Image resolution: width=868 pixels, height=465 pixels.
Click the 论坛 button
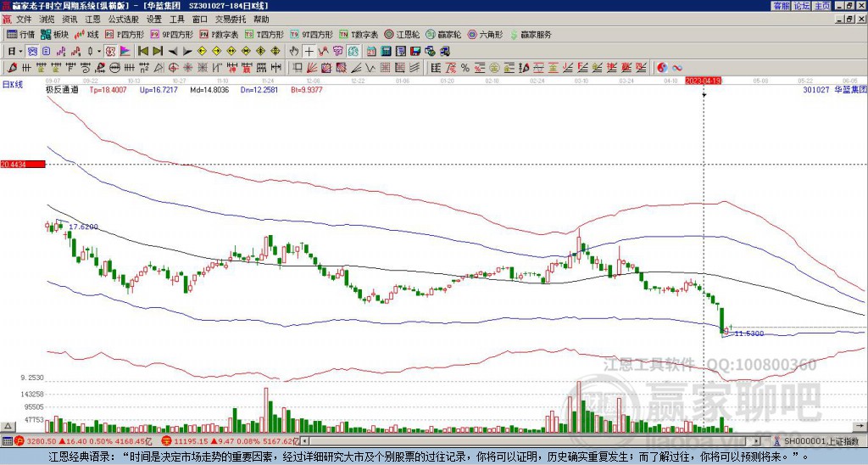(x=802, y=5)
